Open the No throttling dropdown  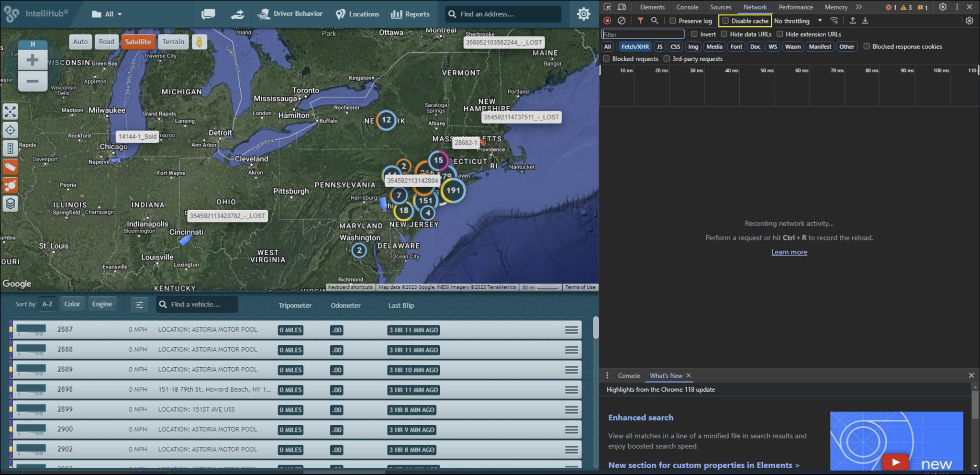[x=796, y=21]
